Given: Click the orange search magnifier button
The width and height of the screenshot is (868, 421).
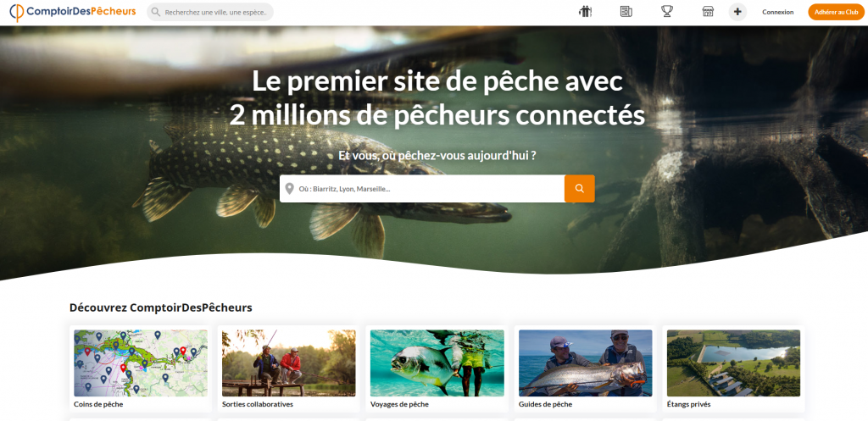Looking at the screenshot, I should 580,189.
